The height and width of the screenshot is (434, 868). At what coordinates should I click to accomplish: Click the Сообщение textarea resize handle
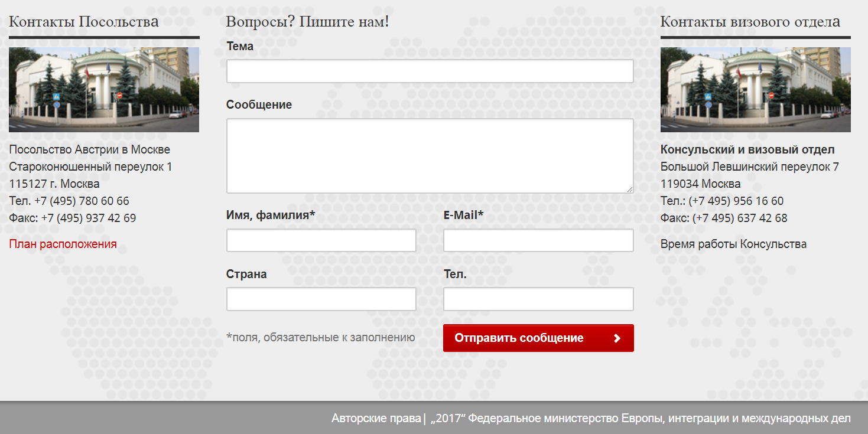pyautogui.click(x=630, y=189)
